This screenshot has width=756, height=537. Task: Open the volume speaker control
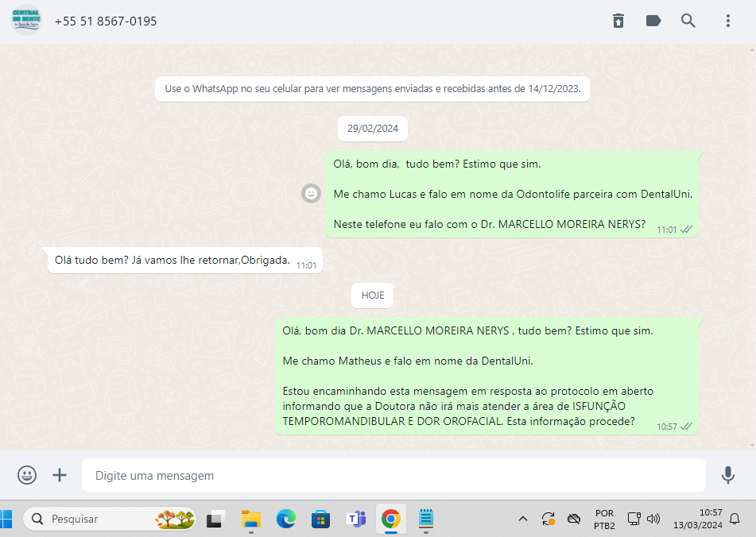pos(653,519)
